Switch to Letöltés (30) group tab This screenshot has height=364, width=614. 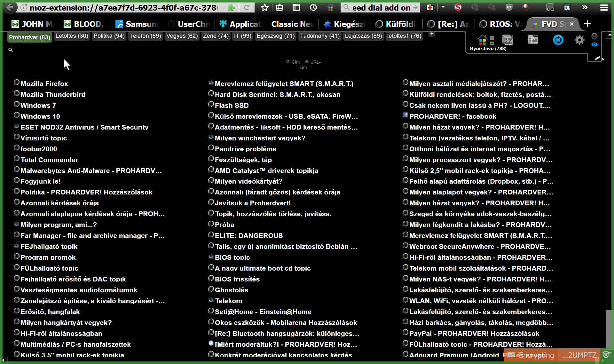[x=72, y=36]
